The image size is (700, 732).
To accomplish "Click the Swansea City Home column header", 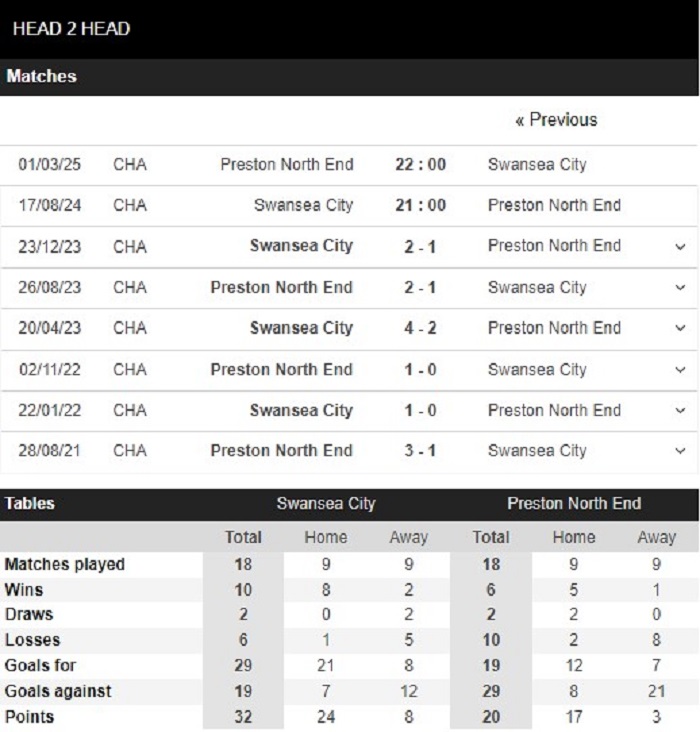I will point(326,537).
